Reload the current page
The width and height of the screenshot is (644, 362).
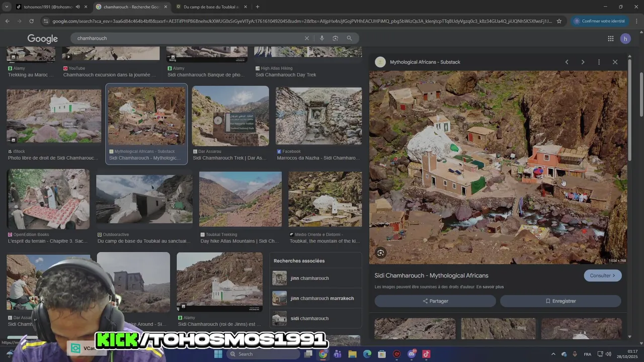click(x=31, y=21)
